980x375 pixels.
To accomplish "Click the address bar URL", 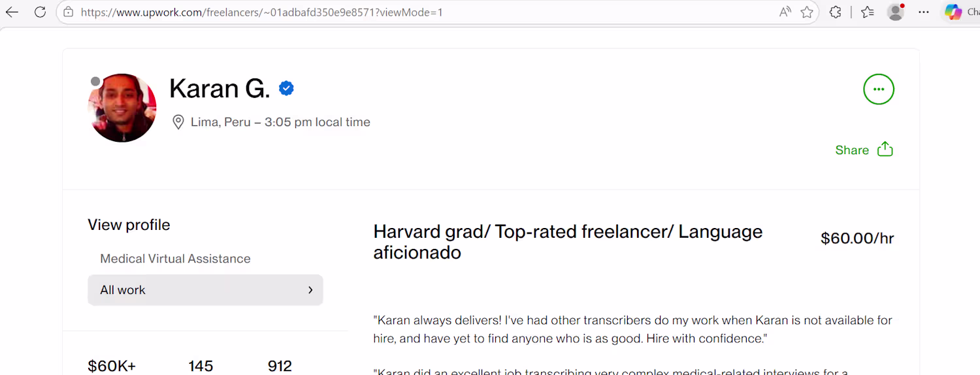I will pyautogui.click(x=261, y=12).
